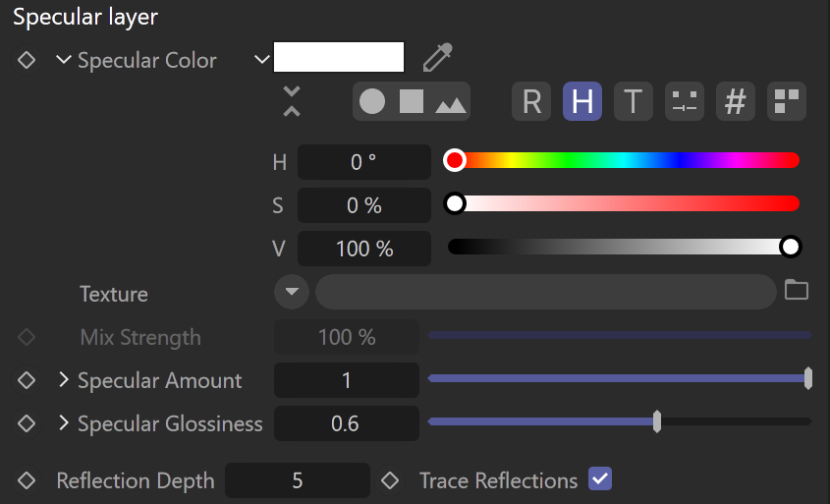Screen dimensions: 830x504
Task: Expand the Specular Amount parameter
Action: (64, 379)
